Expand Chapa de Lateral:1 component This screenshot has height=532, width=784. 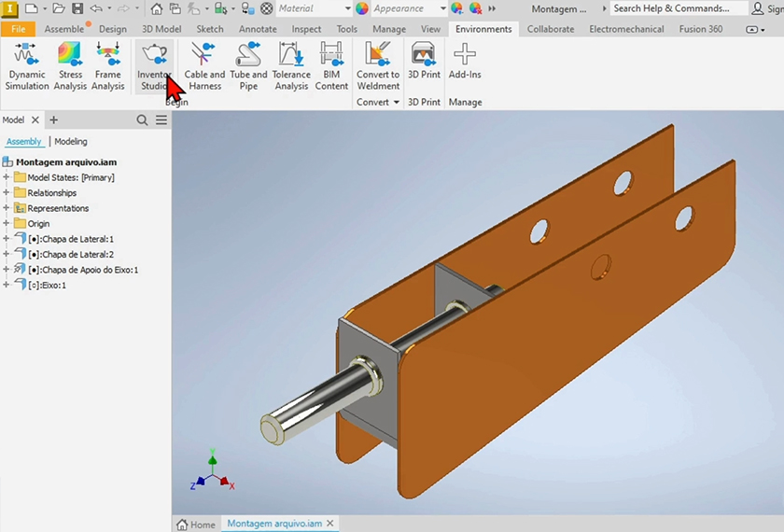point(7,239)
